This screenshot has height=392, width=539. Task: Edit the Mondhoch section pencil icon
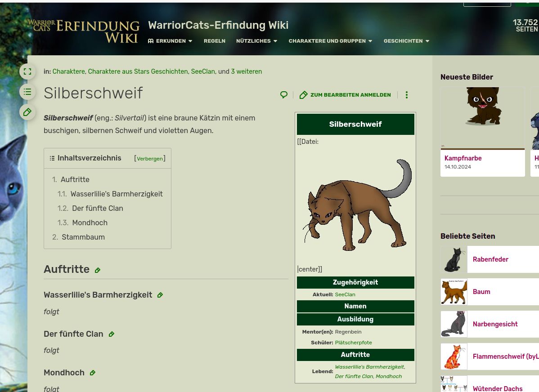tap(93, 373)
